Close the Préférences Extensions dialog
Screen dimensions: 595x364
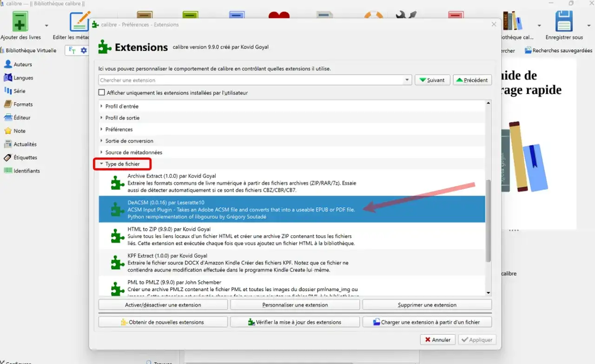(494, 24)
